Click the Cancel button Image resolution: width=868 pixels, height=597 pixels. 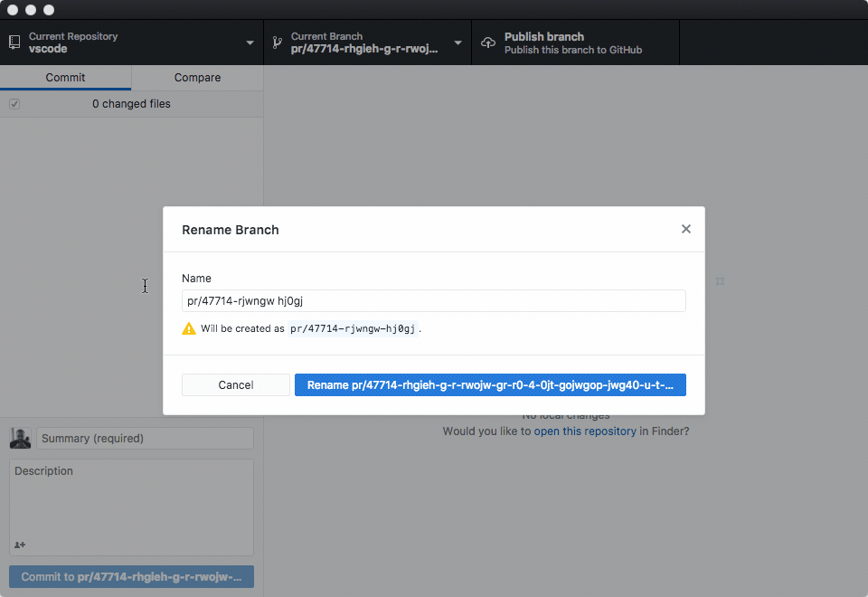(x=235, y=384)
